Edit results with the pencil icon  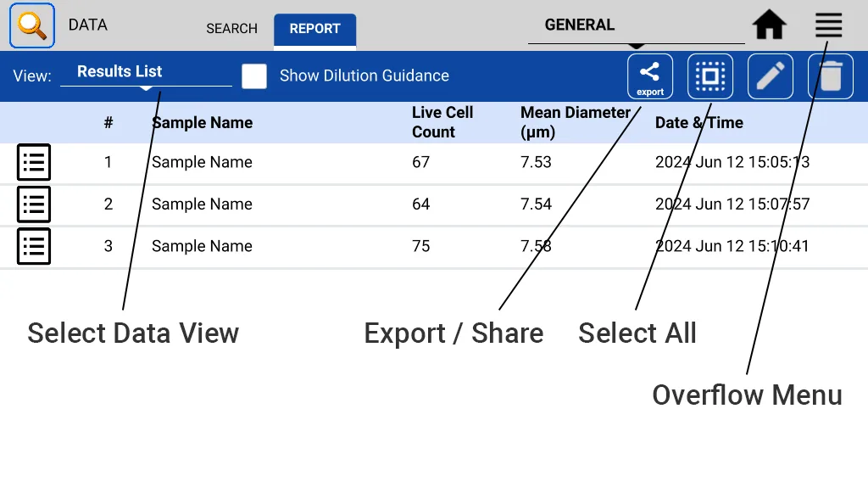pyautogui.click(x=770, y=76)
